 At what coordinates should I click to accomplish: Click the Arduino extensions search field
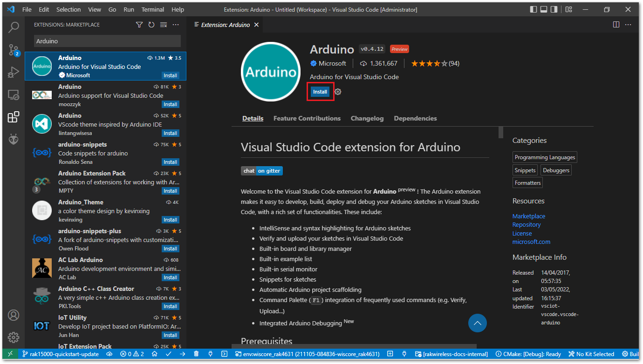pyautogui.click(x=107, y=41)
